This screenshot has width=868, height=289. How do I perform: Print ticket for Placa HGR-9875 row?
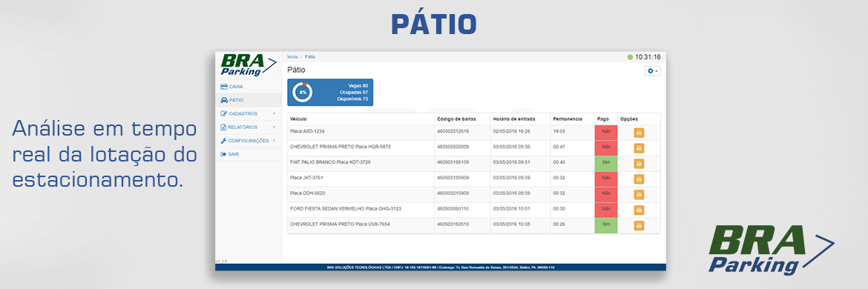[638, 148]
